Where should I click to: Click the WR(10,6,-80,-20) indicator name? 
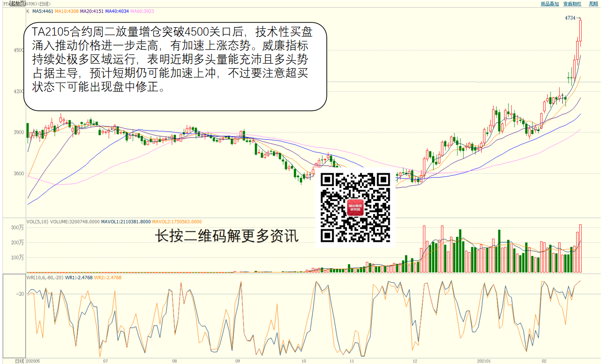point(45,278)
